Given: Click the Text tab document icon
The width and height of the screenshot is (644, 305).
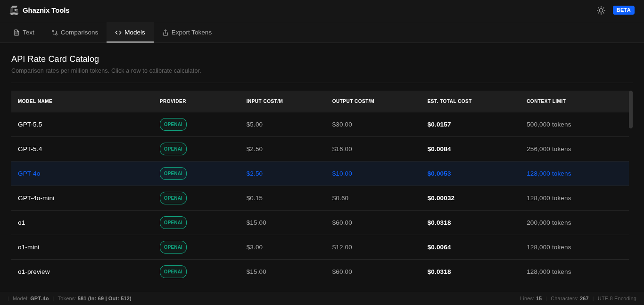Looking at the screenshot, I should pyautogui.click(x=17, y=33).
